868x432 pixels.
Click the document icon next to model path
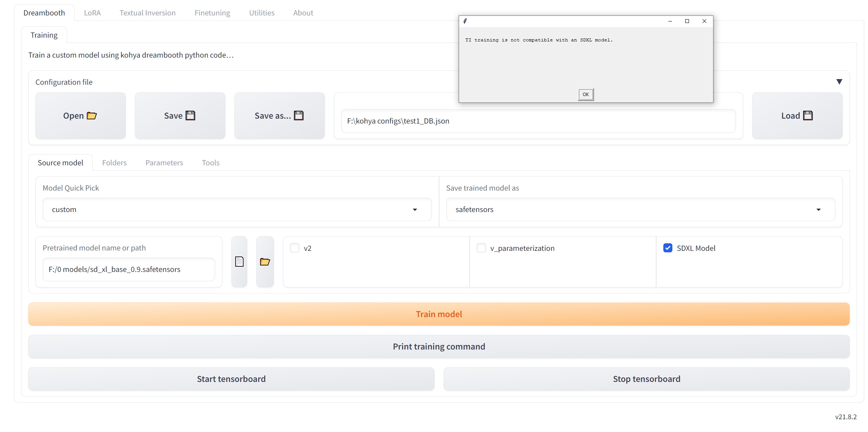click(x=239, y=261)
